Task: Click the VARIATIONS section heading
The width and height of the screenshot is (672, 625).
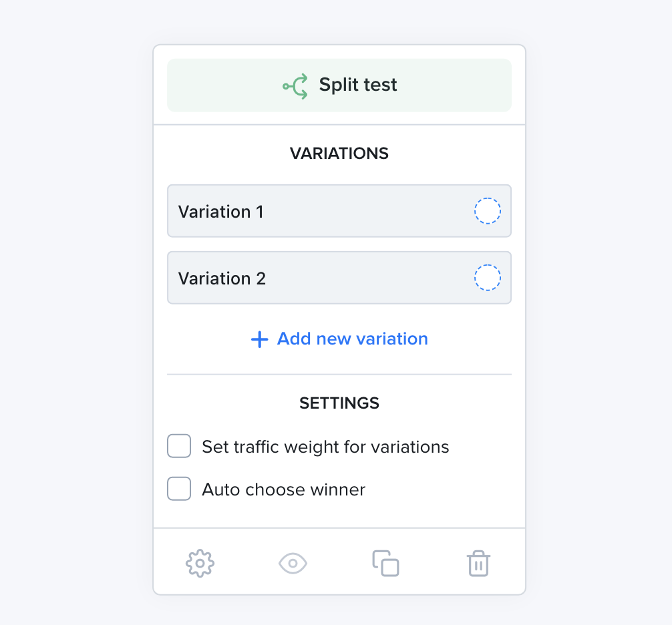Action: click(339, 154)
